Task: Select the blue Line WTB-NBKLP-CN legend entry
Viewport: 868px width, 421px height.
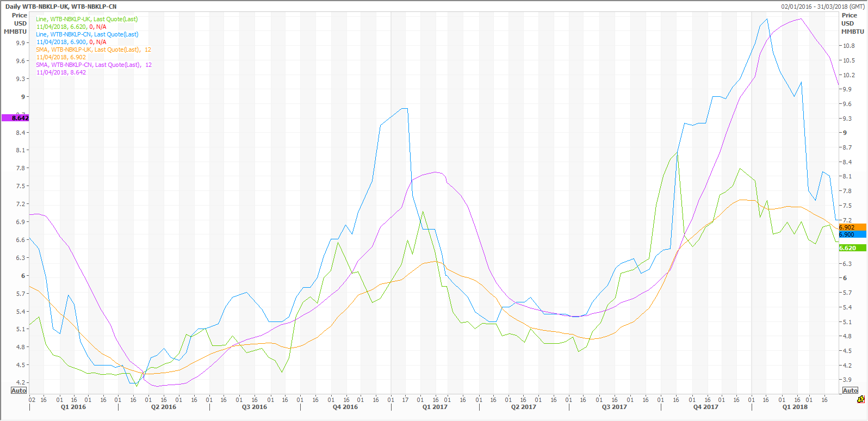Action: click(87, 34)
